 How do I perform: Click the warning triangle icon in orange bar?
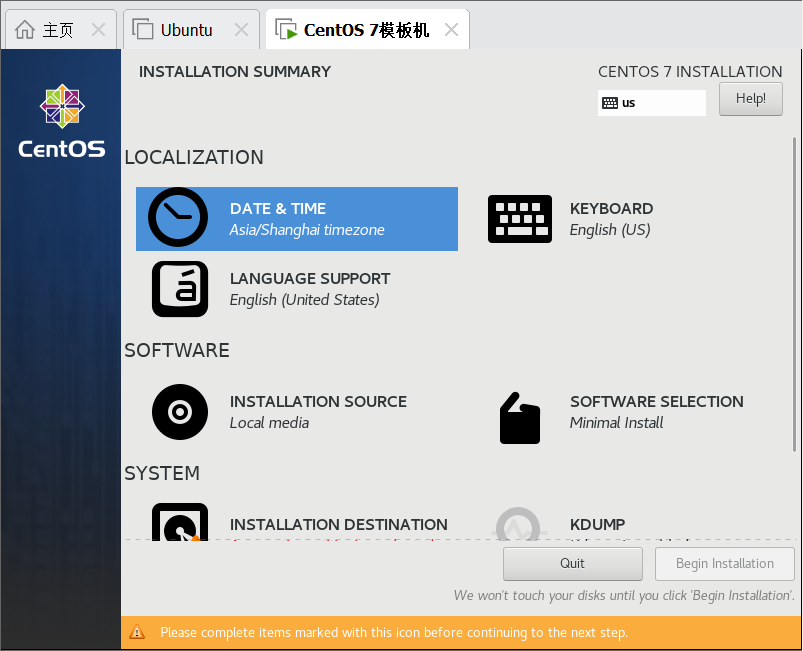(x=137, y=632)
